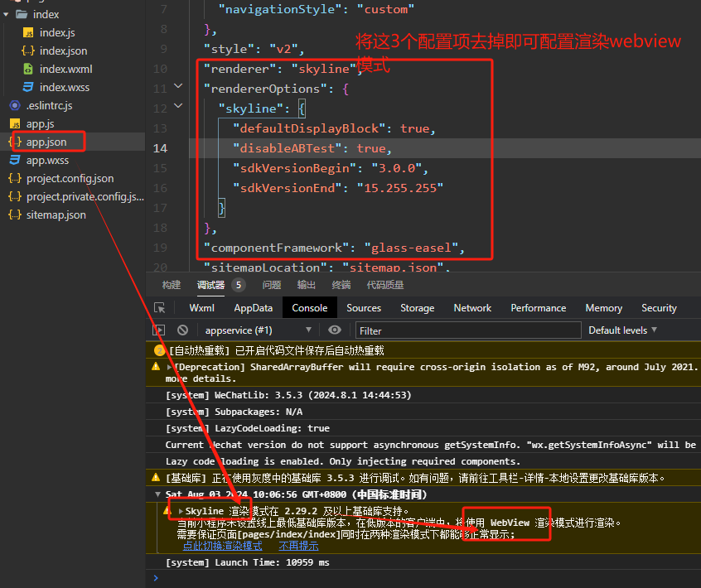Select app.json in the file tree
This screenshot has height=588, width=701.
point(46,142)
